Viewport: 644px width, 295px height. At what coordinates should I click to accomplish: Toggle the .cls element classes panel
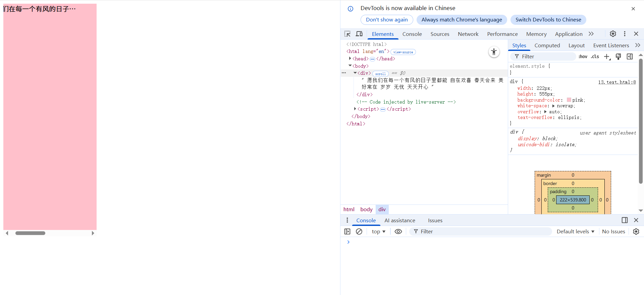[595, 56]
